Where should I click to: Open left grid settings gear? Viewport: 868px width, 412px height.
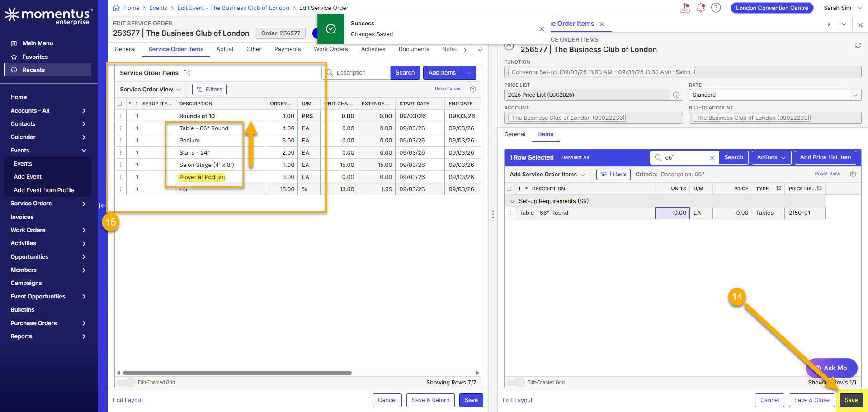coord(473,89)
